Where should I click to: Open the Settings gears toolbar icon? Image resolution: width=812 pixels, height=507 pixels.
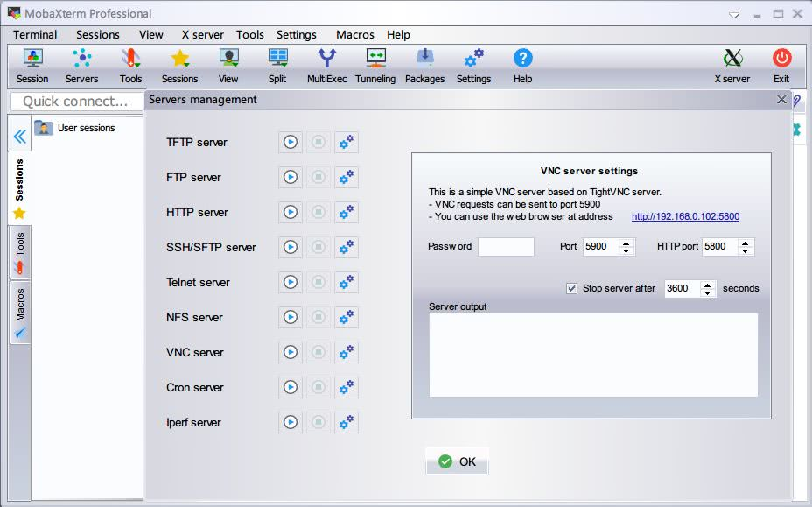point(473,66)
